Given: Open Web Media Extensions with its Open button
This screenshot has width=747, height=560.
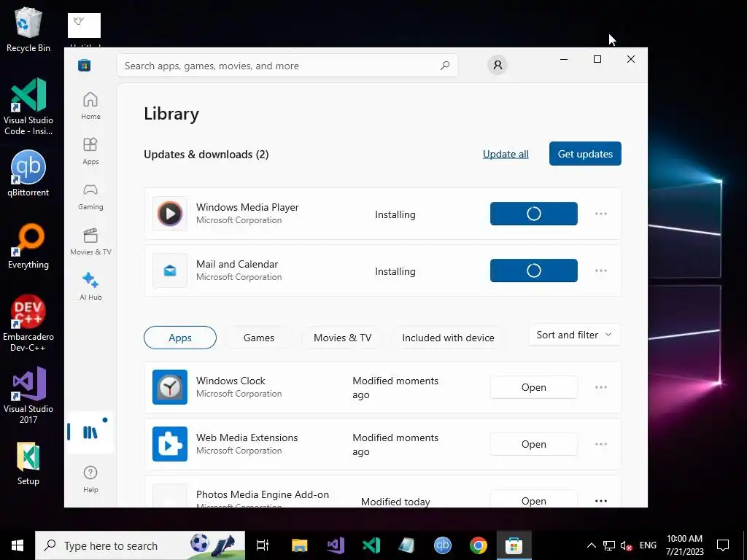Looking at the screenshot, I should click(x=533, y=444).
